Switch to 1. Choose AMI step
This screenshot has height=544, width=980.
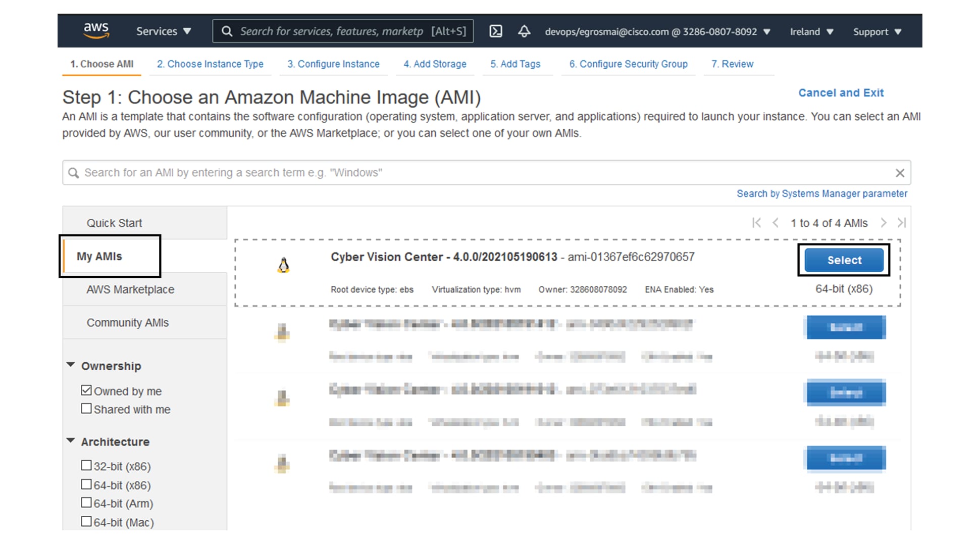pyautogui.click(x=101, y=64)
